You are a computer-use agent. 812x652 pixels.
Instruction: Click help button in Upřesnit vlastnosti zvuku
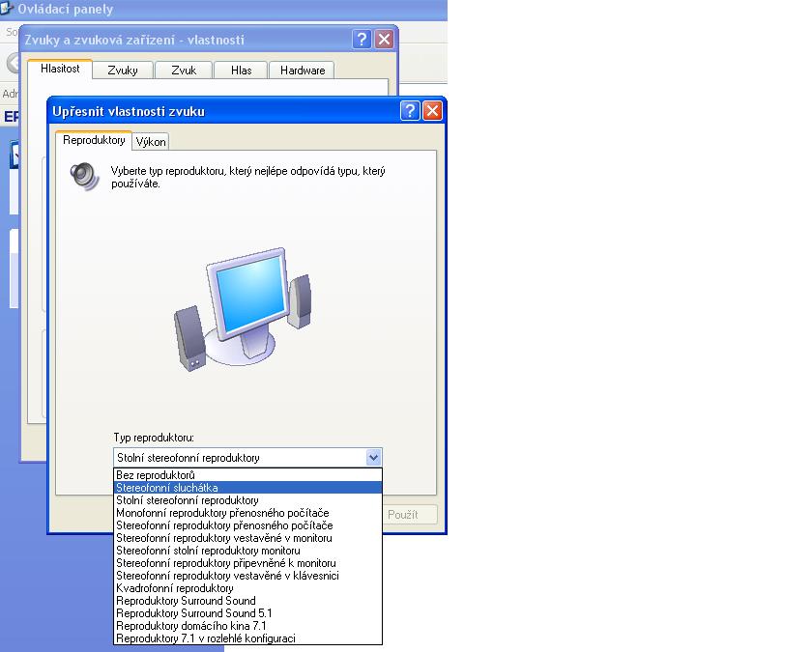point(410,111)
